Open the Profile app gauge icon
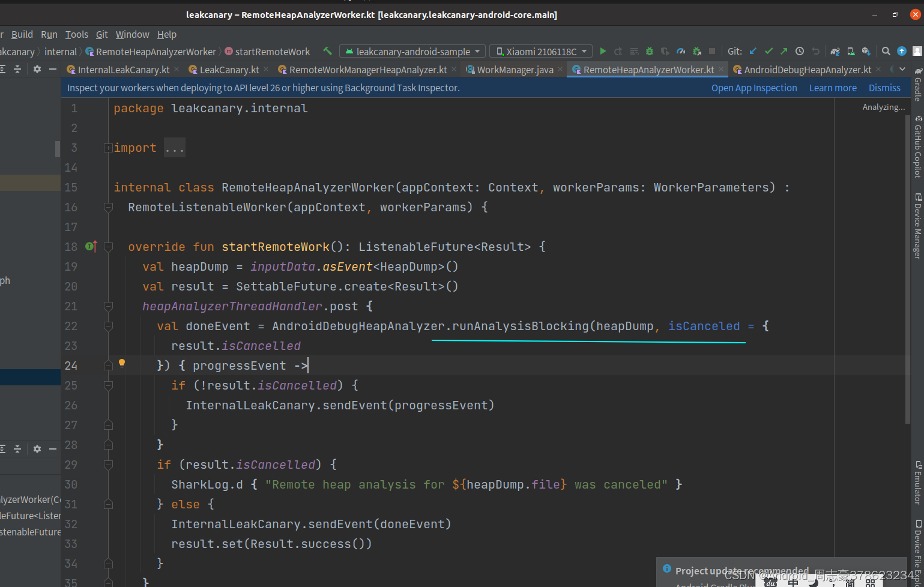 681,52
